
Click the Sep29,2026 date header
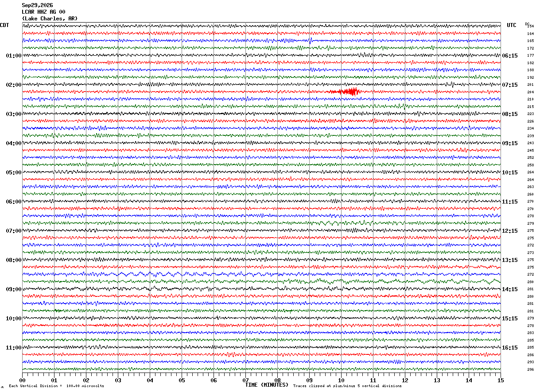click(x=37, y=5)
